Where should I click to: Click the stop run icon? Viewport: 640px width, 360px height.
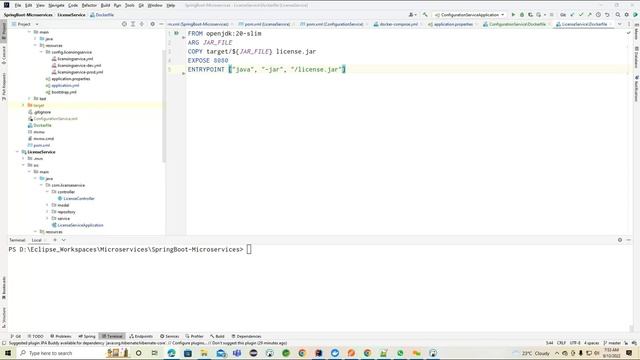coord(551,15)
